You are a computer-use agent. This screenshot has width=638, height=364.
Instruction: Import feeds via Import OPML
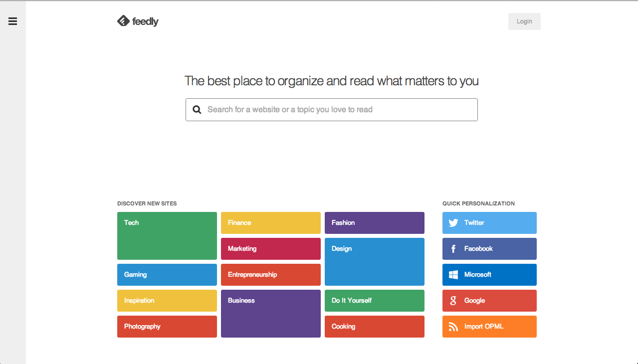489,326
